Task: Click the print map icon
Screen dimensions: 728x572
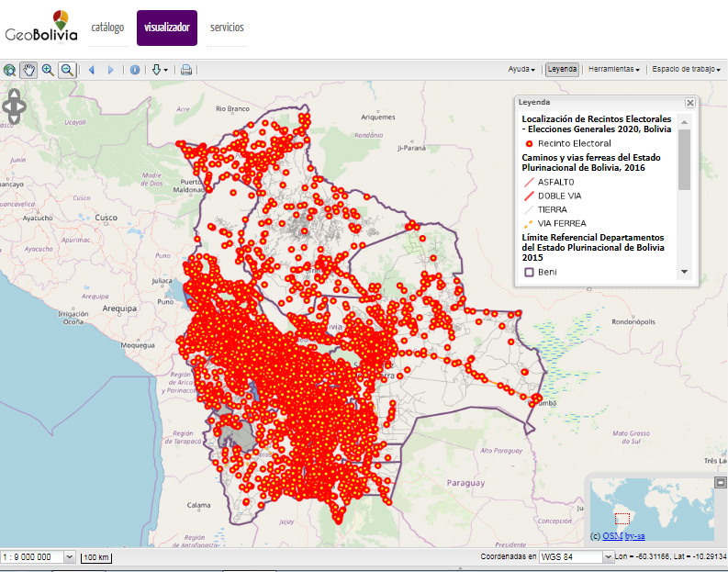Action: coord(186,70)
